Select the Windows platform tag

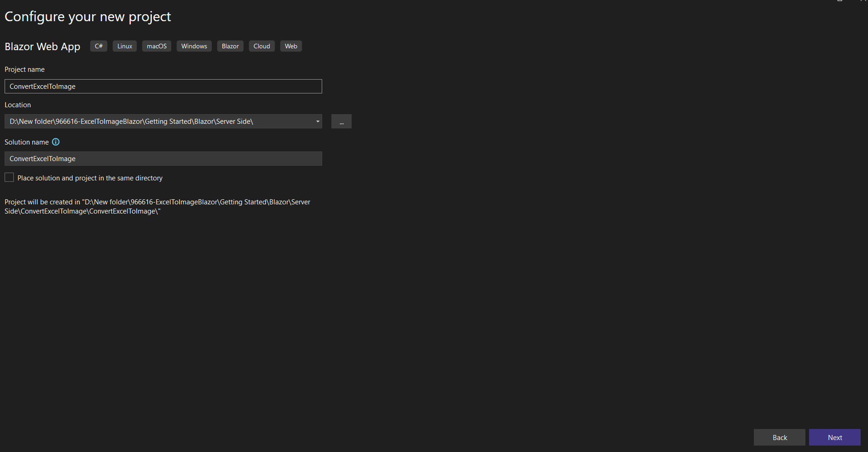[x=194, y=46]
